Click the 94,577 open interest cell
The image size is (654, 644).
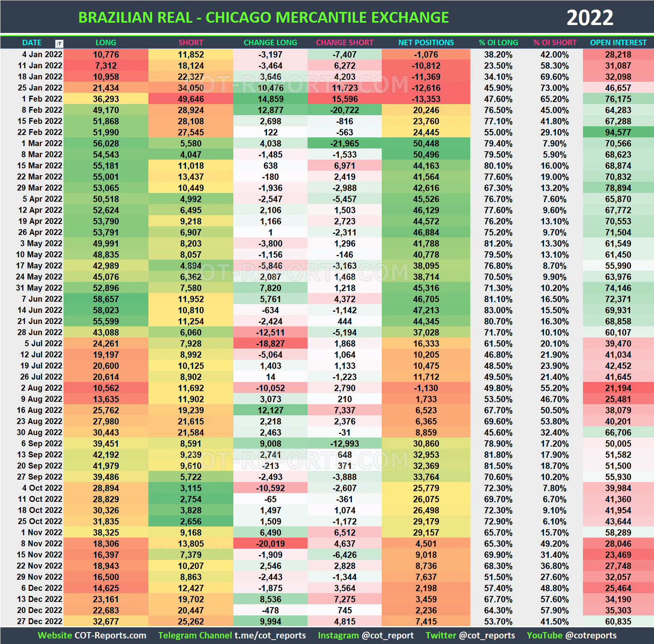coord(618,132)
